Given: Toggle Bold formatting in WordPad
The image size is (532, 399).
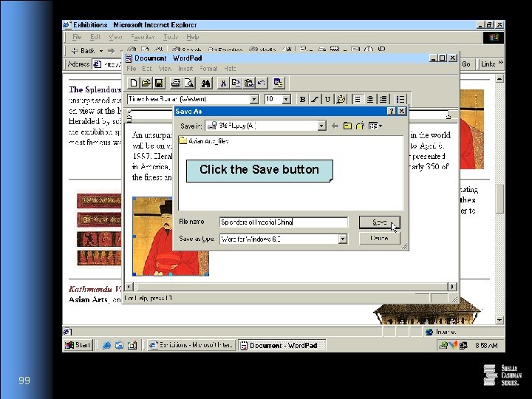Looking at the screenshot, I should point(302,99).
